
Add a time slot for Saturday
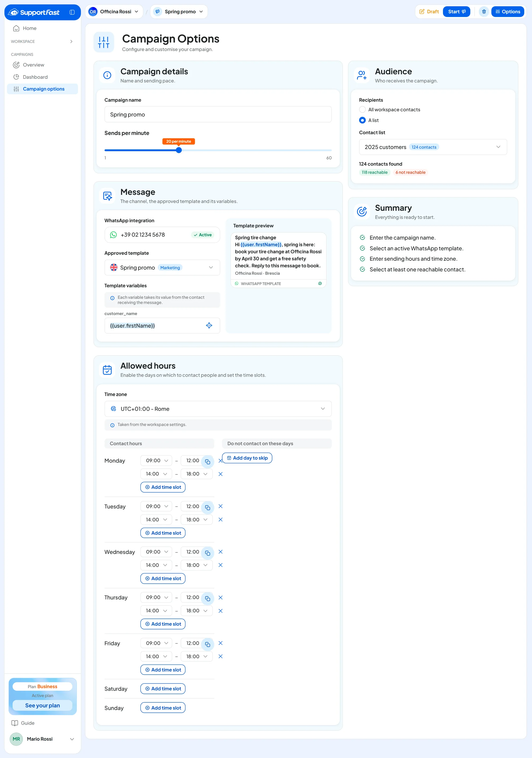point(163,689)
